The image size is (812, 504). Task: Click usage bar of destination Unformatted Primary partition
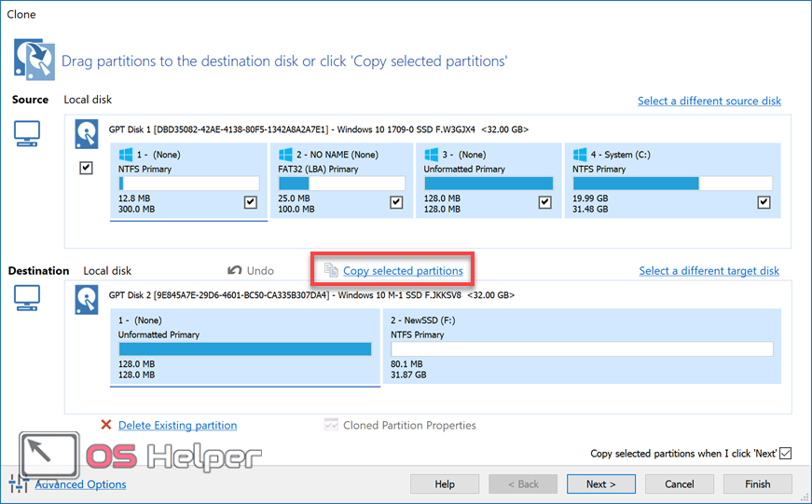coord(244,349)
